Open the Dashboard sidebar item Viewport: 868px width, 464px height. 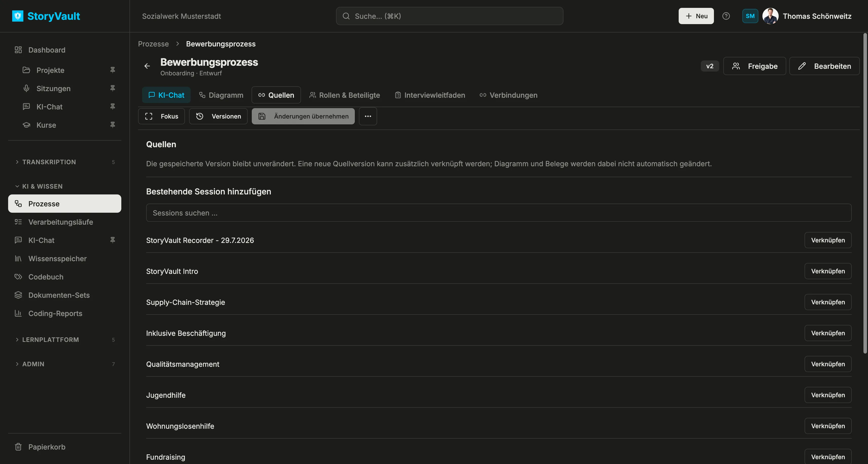pyautogui.click(x=65, y=50)
